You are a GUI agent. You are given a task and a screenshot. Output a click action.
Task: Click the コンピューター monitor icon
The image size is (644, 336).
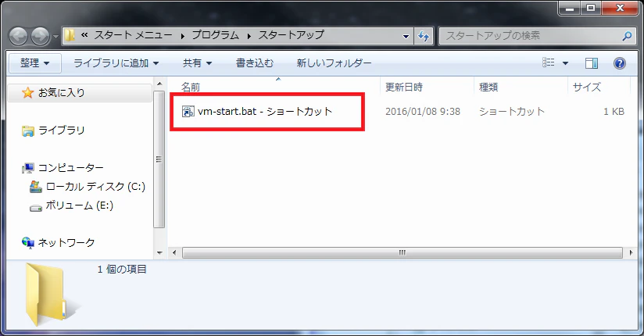click(x=28, y=168)
